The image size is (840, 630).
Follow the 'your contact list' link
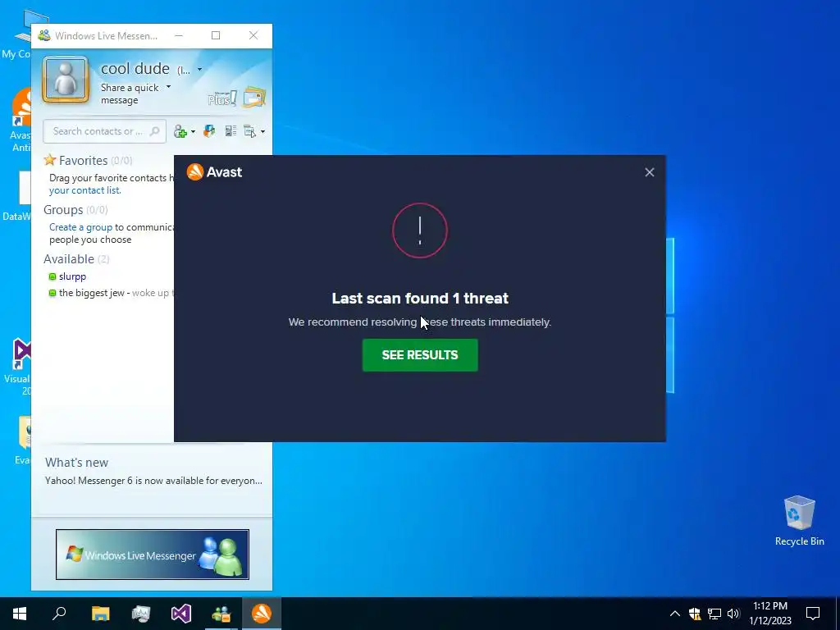coord(84,190)
